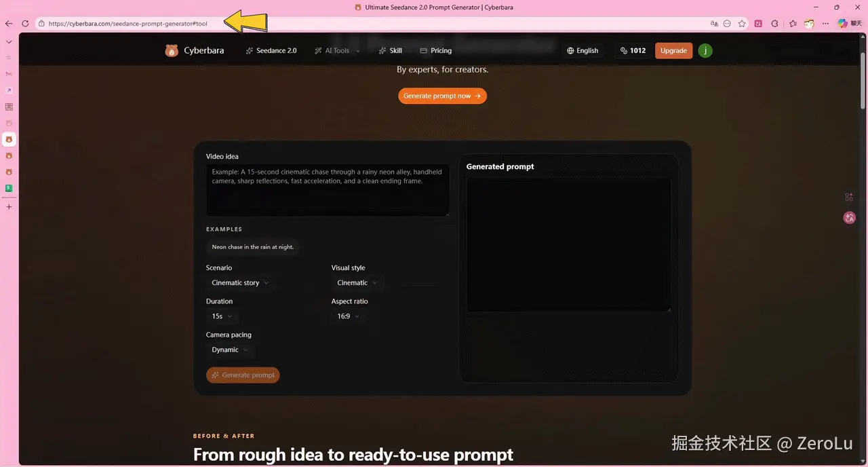Open the browser extensions puzzle icon
Screen dimensions: 868x467
774,23
